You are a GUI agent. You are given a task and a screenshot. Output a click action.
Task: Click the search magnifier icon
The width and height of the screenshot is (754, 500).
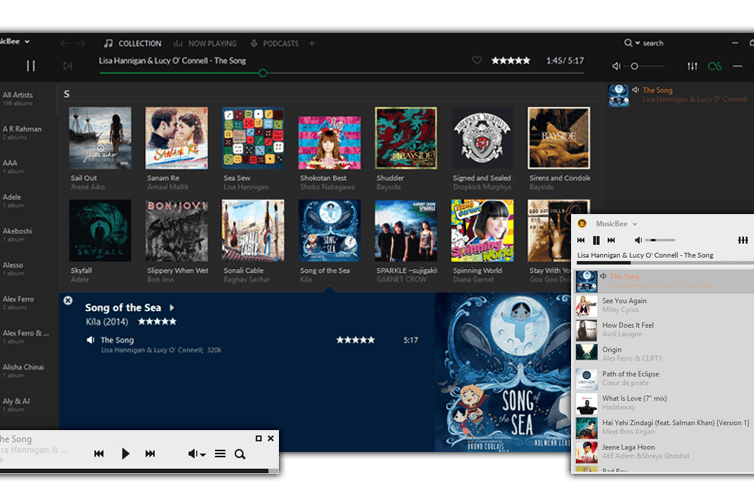click(628, 43)
